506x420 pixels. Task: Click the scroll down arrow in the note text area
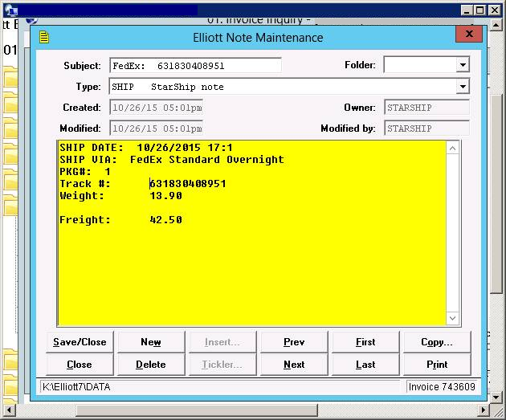pos(452,318)
